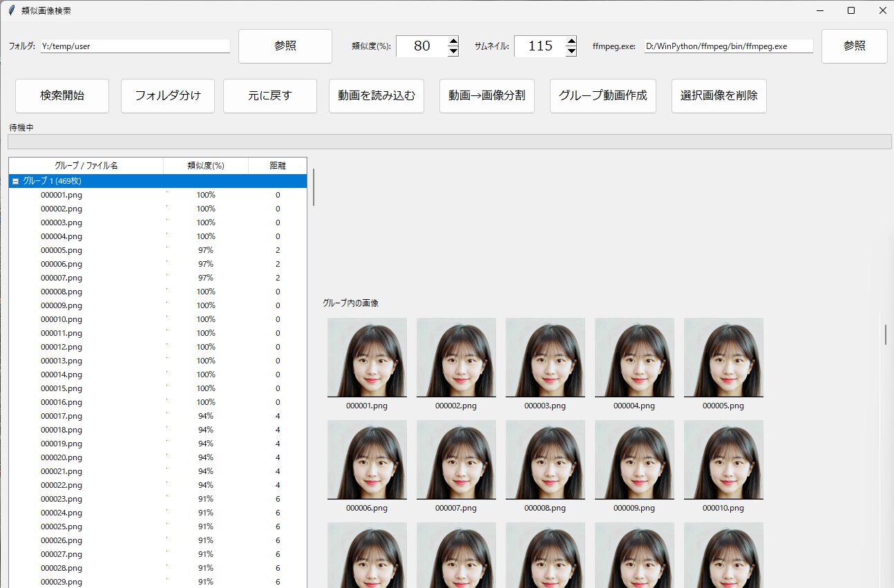This screenshot has width=894, height=588.
Task: Browse for ffmpeg.exe with the right 参照 button
Action: coord(854,46)
